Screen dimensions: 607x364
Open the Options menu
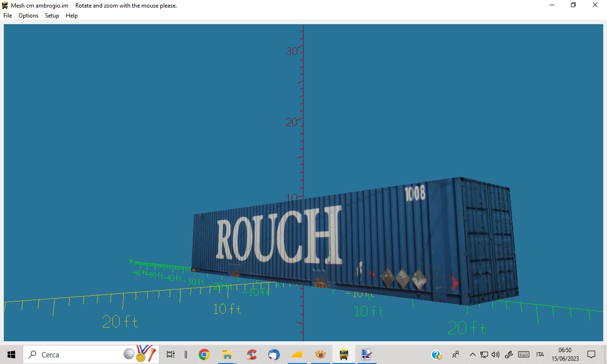click(28, 16)
